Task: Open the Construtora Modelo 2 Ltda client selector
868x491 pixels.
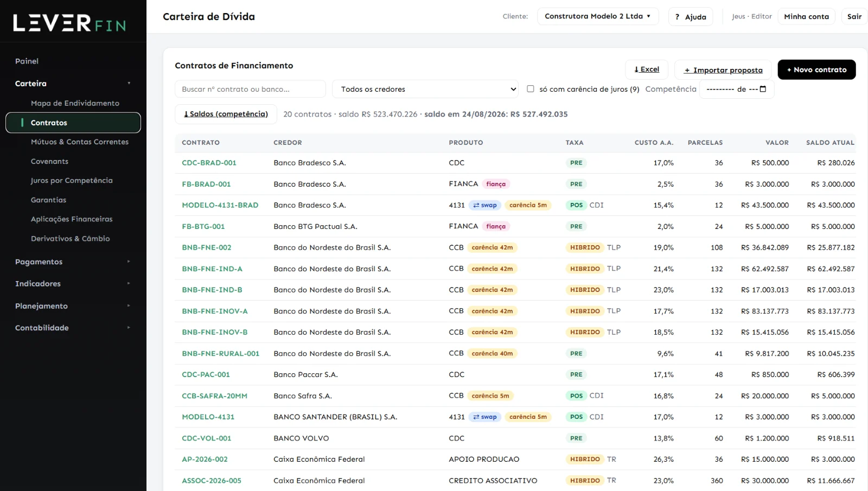Action: click(x=598, y=16)
